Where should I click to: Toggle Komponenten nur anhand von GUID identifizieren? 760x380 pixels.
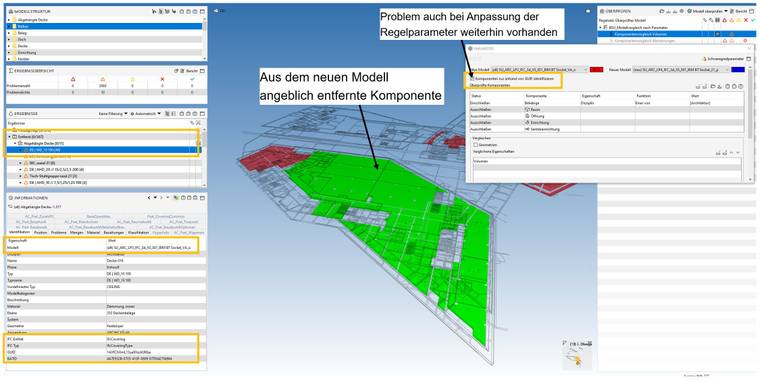pos(472,79)
